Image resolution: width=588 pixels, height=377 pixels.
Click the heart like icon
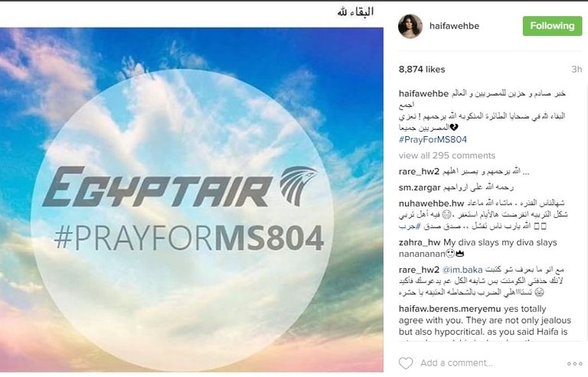(x=405, y=362)
